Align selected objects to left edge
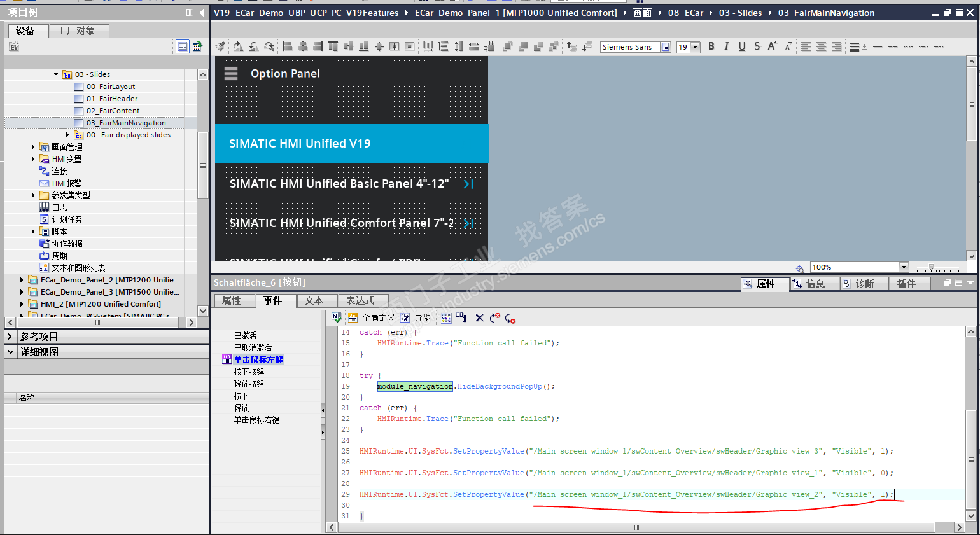The height and width of the screenshot is (535, 980). (x=287, y=46)
